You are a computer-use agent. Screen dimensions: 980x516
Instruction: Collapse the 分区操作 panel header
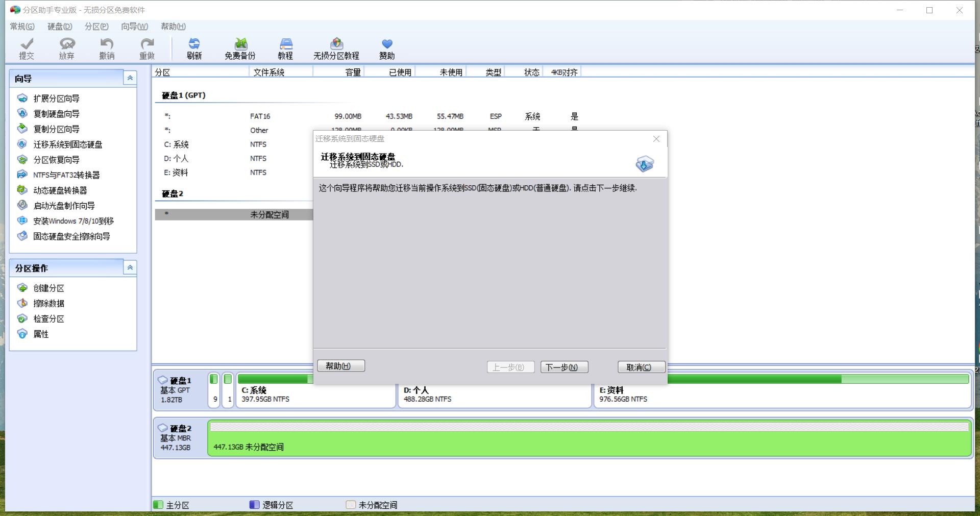(x=130, y=267)
